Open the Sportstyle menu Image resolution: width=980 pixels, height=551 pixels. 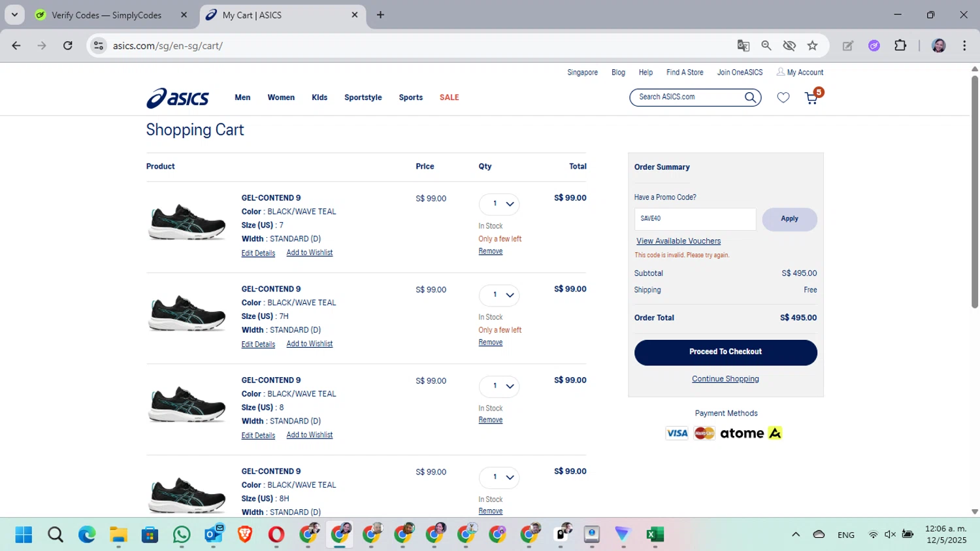click(363, 97)
